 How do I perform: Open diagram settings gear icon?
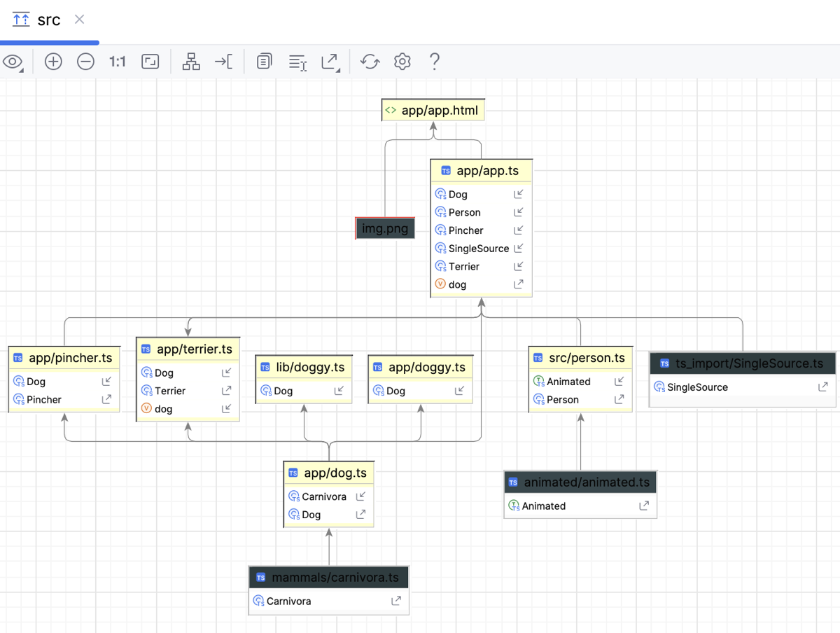pos(402,62)
